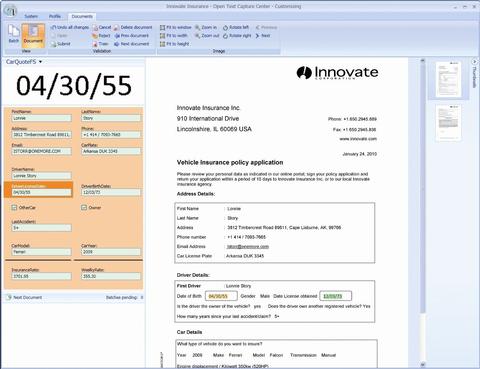Select the second page thumbnail
This screenshot has width=480, height=369.
point(449,123)
